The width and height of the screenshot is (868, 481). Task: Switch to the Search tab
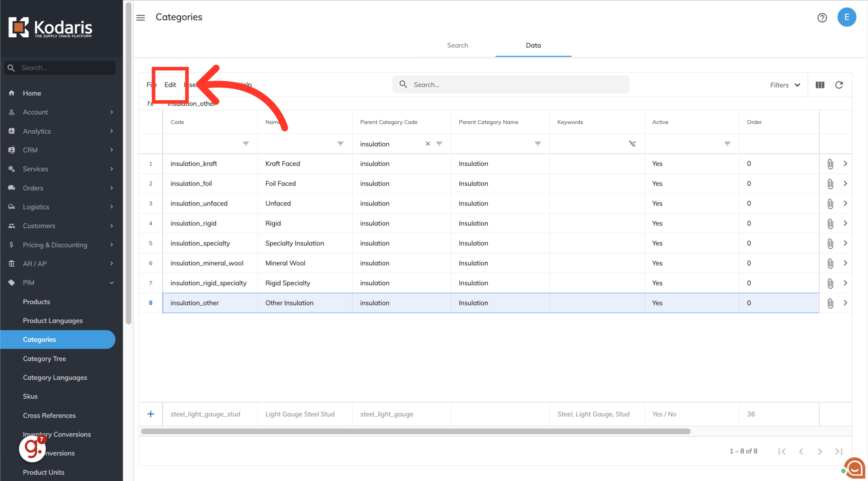pyautogui.click(x=457, y=45)
